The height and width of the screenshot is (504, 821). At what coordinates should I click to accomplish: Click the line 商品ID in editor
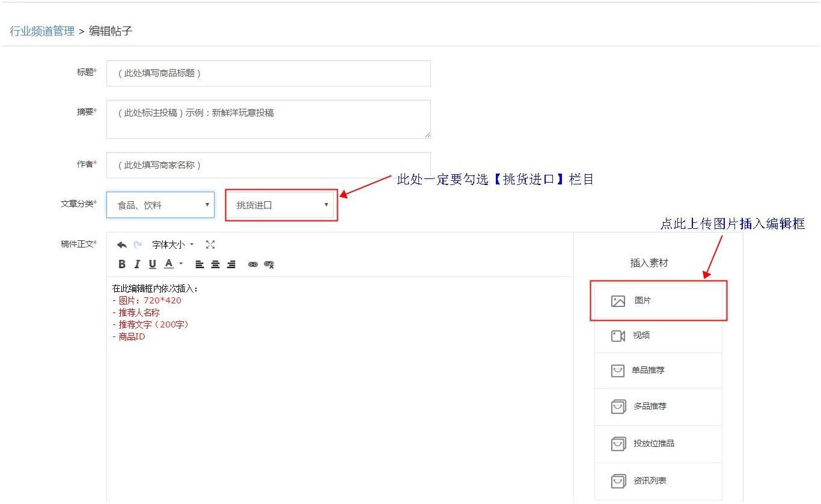tap(129, 336)
